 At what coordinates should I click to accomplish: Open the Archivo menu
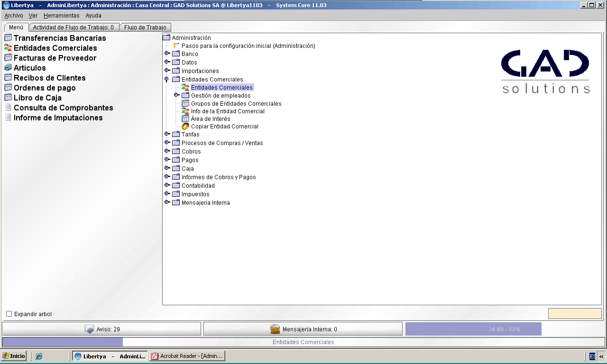(x=14, y=16)
